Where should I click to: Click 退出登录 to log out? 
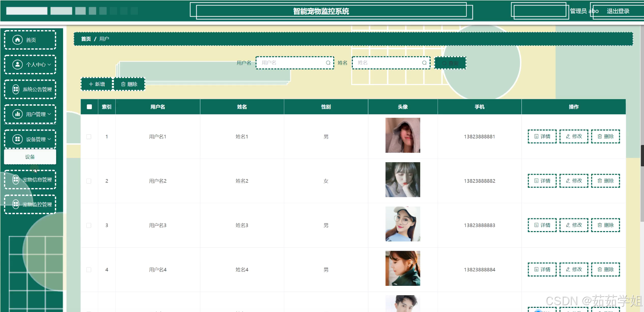pos(618,11)
